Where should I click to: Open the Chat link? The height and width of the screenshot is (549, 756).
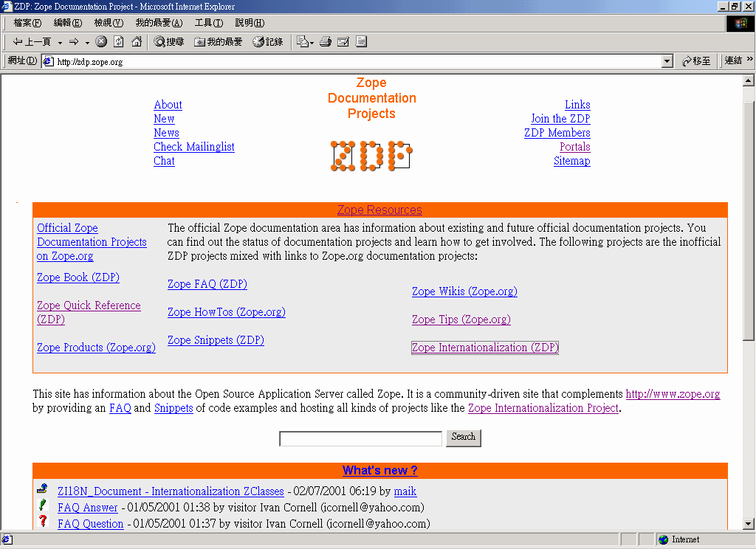(164, 161)
